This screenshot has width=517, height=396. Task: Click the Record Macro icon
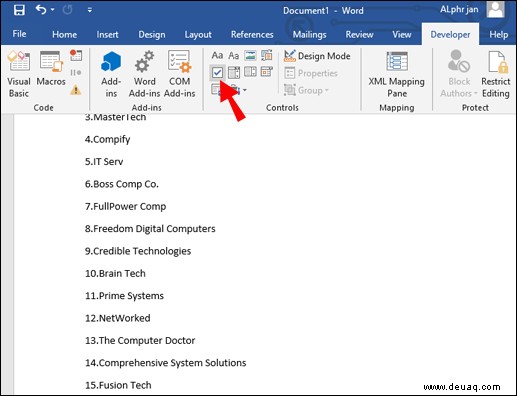click(x=76, y=55)
